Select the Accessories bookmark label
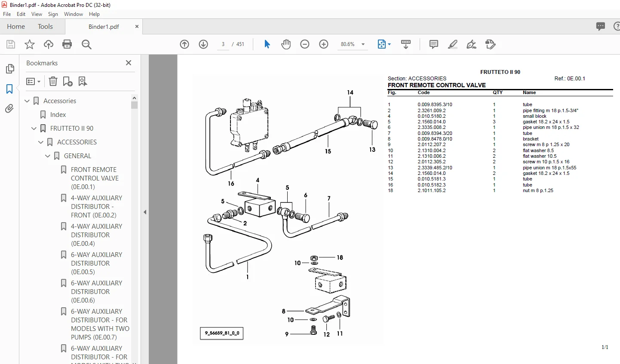Viewport: 620px width, 364px height. [x=60, y=101]
